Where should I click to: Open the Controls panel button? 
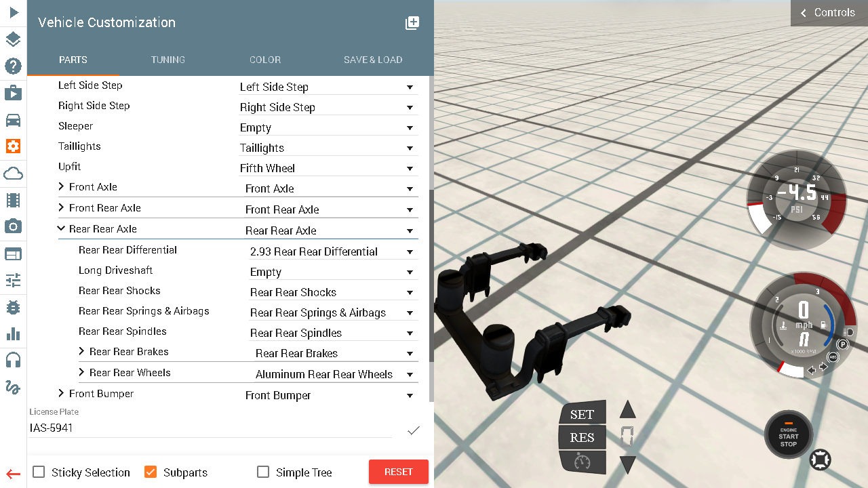[x=829, y=13]
